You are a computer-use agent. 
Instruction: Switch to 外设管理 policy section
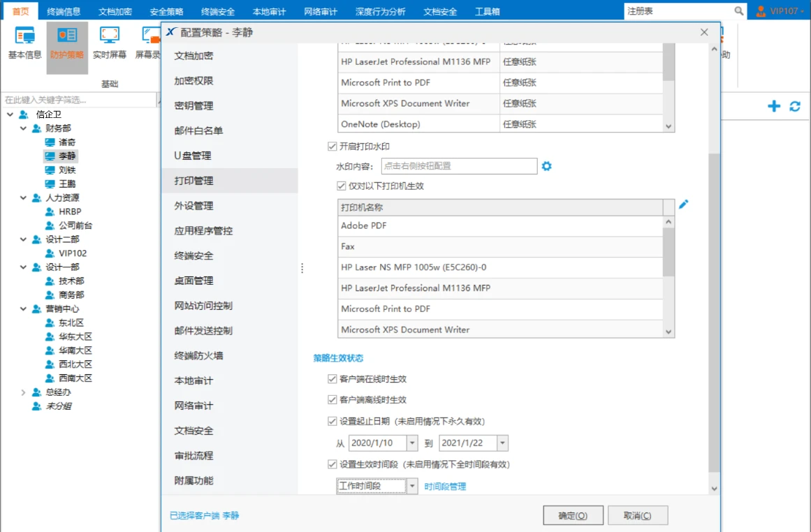point(230,206)
